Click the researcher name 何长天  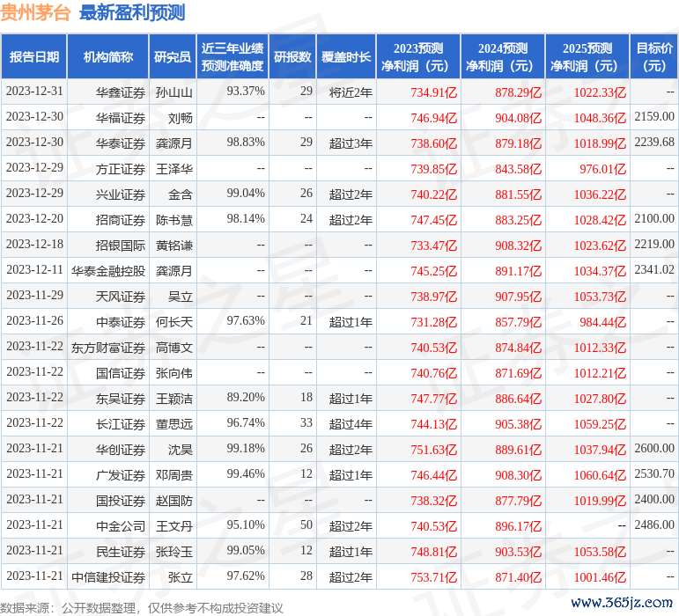(174, 322)
